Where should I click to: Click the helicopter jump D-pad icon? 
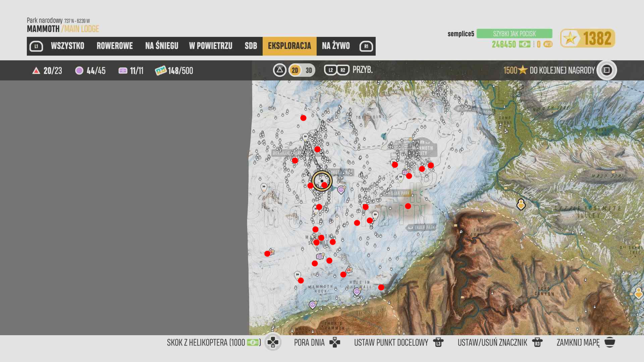coord(273,342)
